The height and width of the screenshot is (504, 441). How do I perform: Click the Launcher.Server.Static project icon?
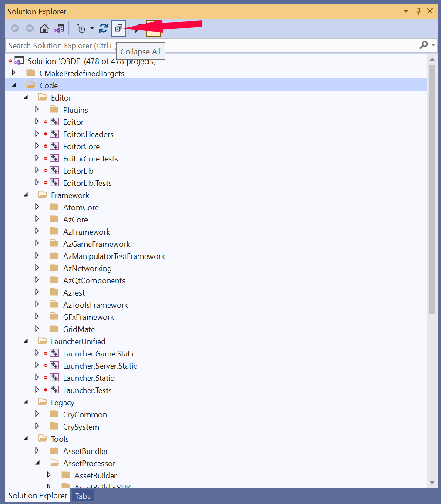coord(54,366)
